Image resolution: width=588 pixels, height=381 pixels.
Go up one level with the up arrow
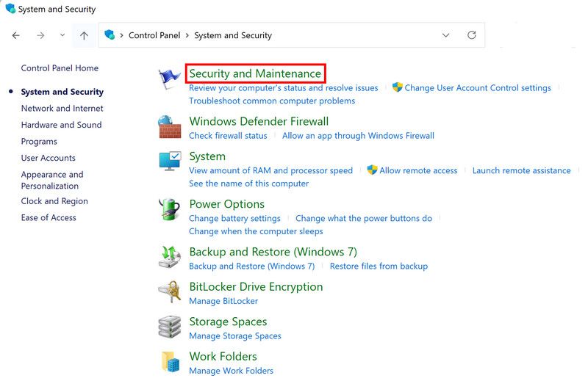(x=84, y=35)
